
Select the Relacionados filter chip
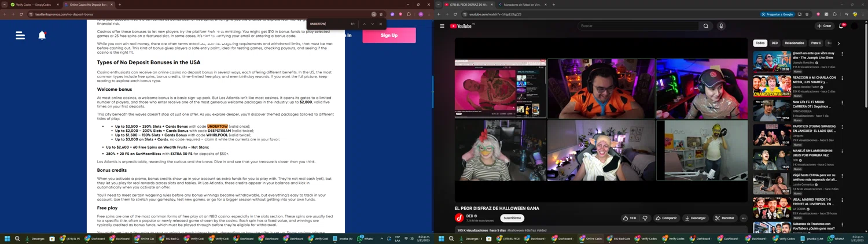794,43
